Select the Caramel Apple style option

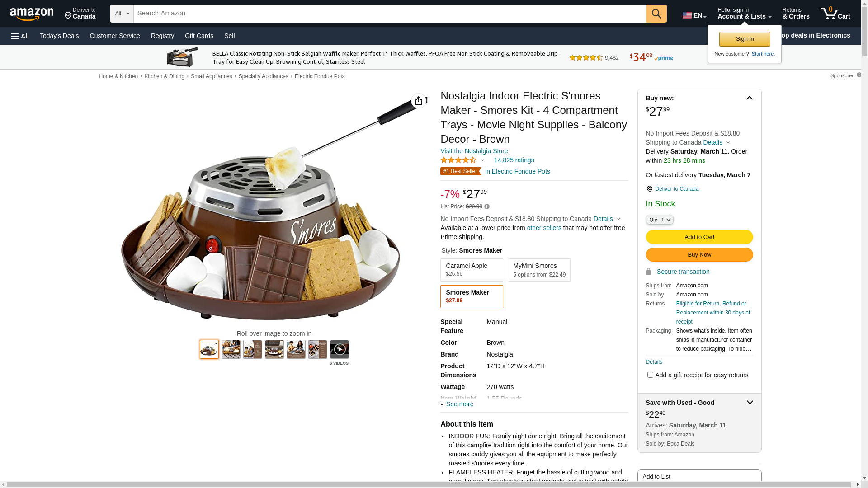pyautogui.click(x=472, y=270)
